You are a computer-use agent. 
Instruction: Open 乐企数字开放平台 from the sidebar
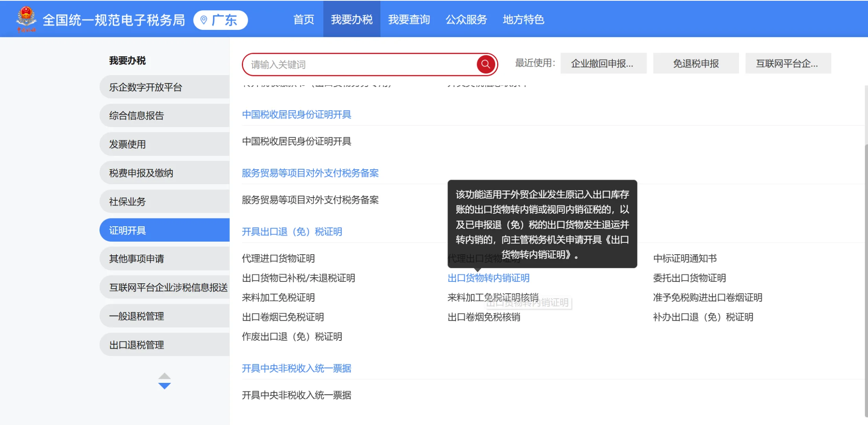coord(146,87)
